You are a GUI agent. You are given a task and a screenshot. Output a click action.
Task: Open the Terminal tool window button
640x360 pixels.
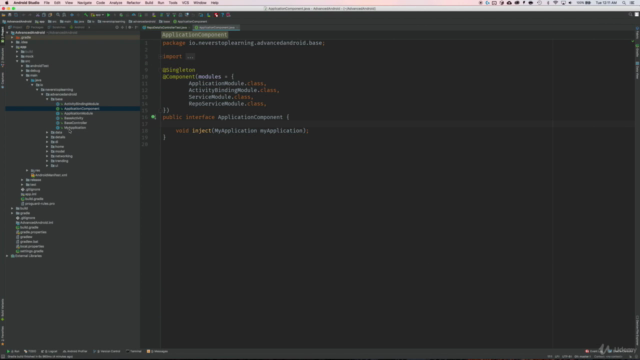(x=134, y=351)
